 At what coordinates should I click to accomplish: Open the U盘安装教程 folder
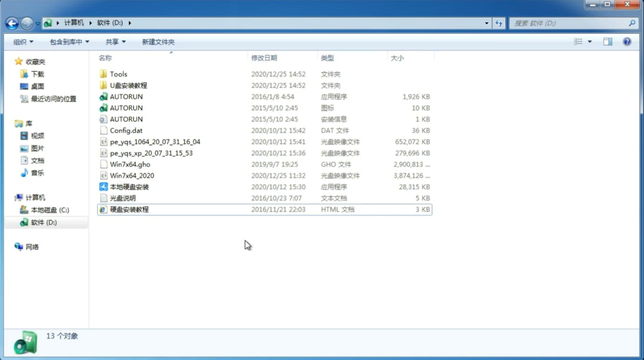(x=129, y=85)
